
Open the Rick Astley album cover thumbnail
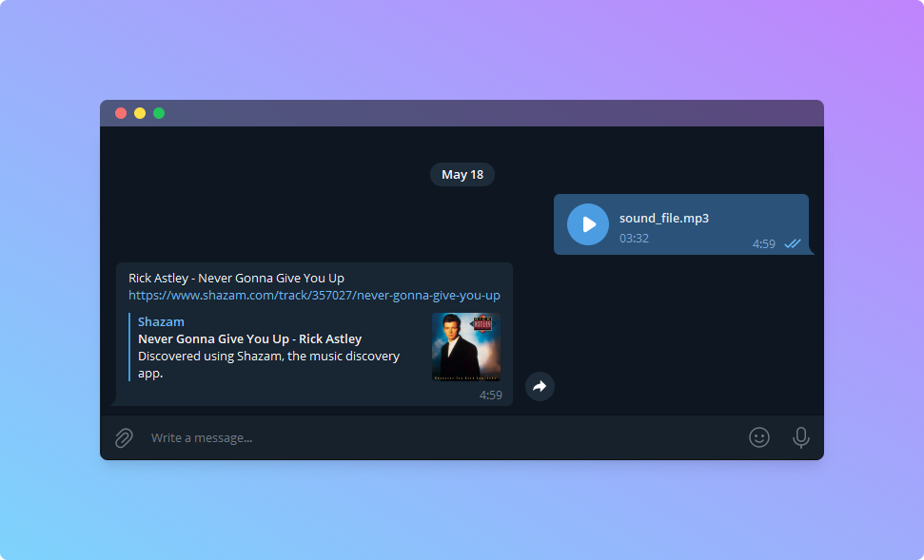click(x=466, y=347)
